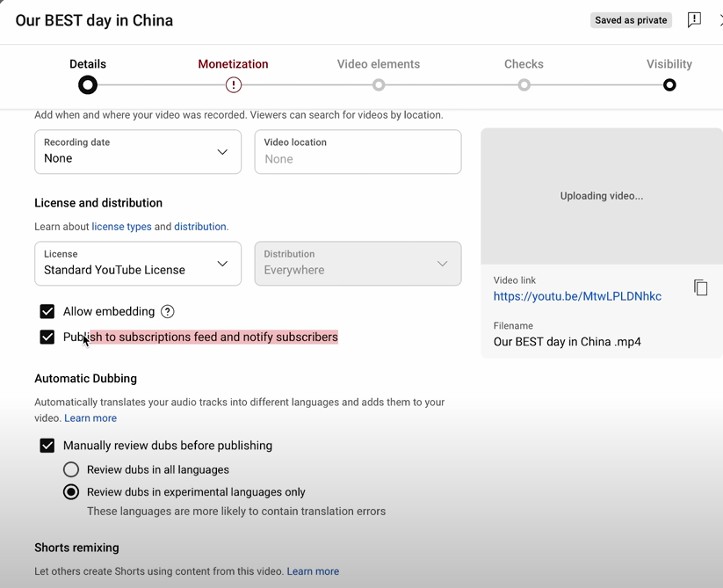Click the help icon beside Allow embedding
Viewport: 723px width, 588px height.
point(168,311)
